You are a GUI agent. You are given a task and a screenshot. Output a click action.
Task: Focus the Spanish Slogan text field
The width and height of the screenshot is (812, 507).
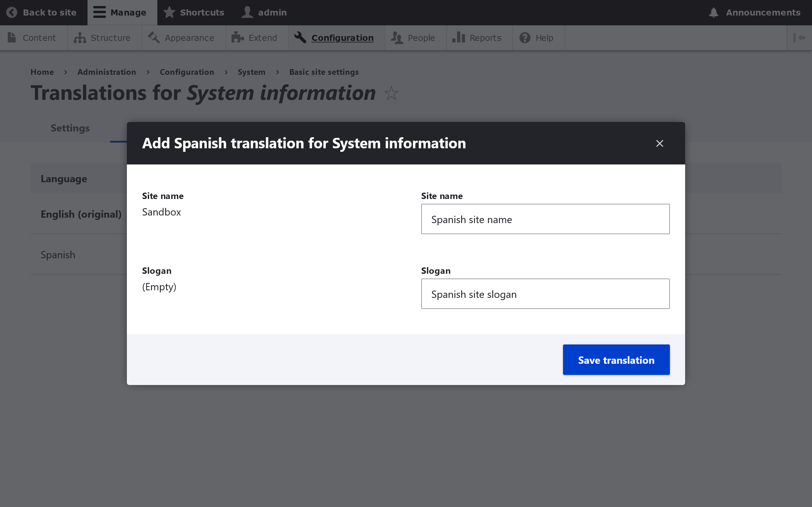(545, 294)
